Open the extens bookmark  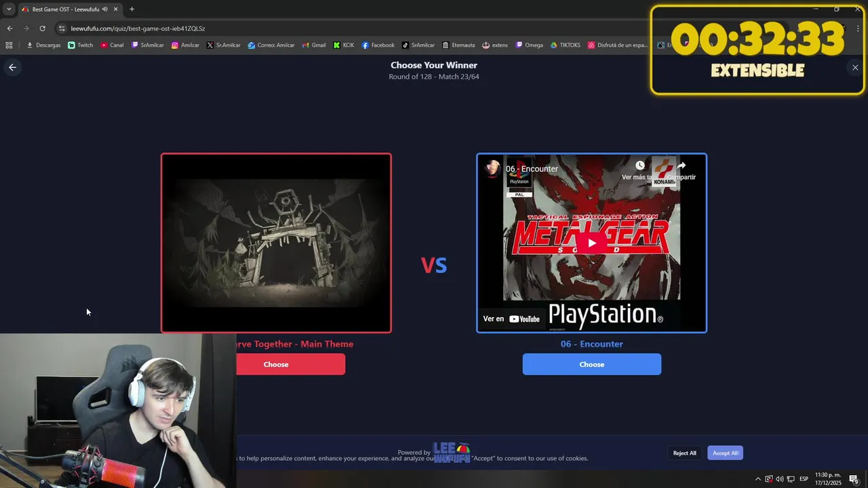495,45
